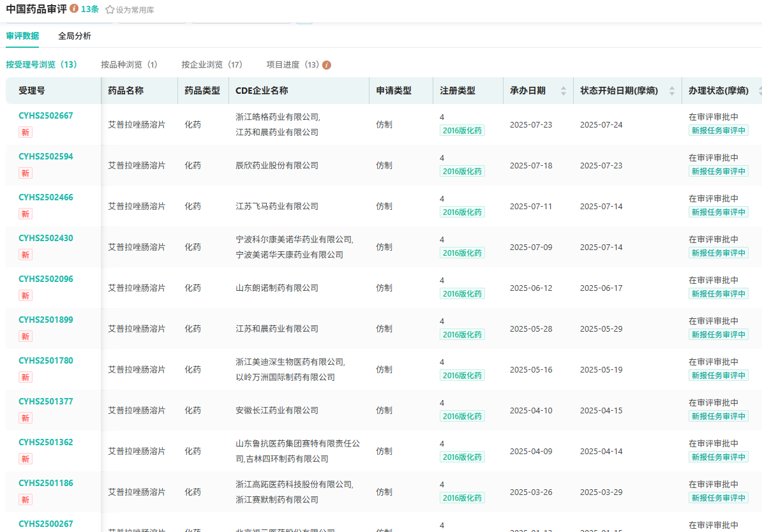762x532 pixels.
Task: Open 项目进度 view
Action: tap(292, 64)
